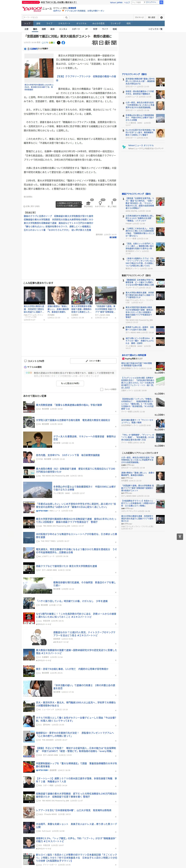Image resolution: width=186 pixels, height=868 pixels.
Task: Open the トップ tab
Action: [x=27, y=24]
